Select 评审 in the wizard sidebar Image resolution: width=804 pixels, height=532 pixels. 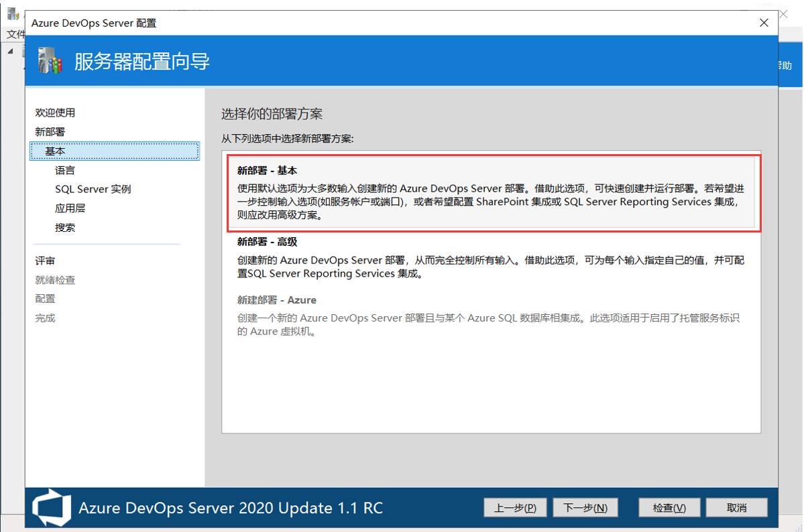[x=45, y=261]
